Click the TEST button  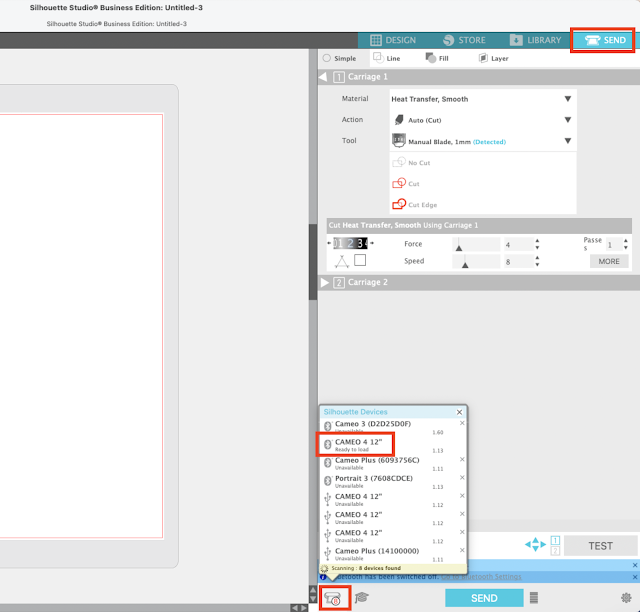pos(600,546)
